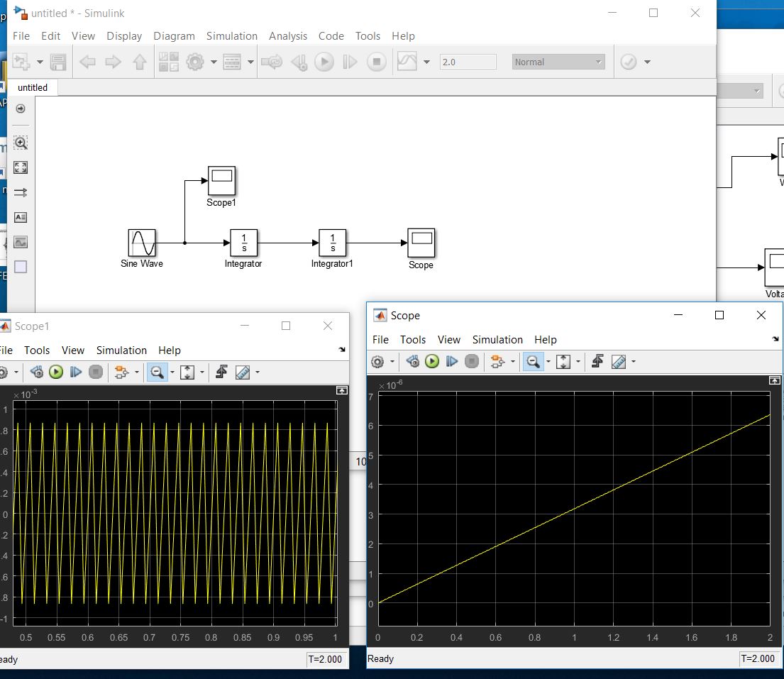Open the Simulation menu in Simulink menu bar
Screen dimensions: 784x679
(231, 36)
